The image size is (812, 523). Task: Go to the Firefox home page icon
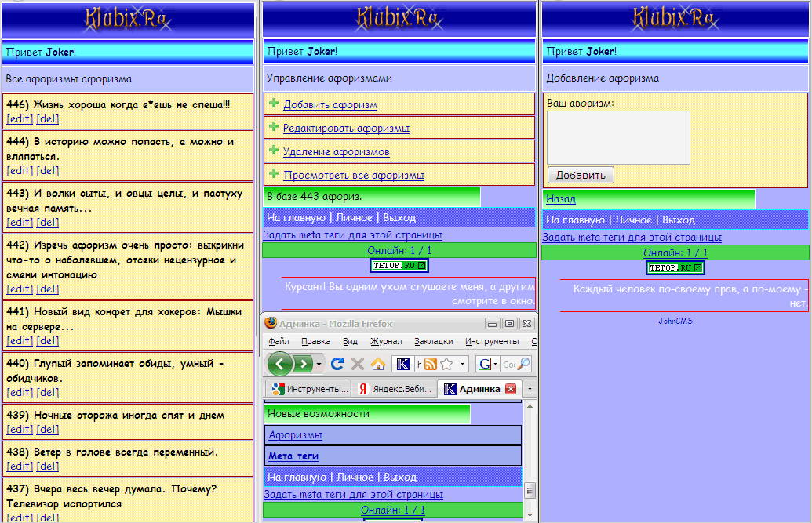tap(378, 364)
